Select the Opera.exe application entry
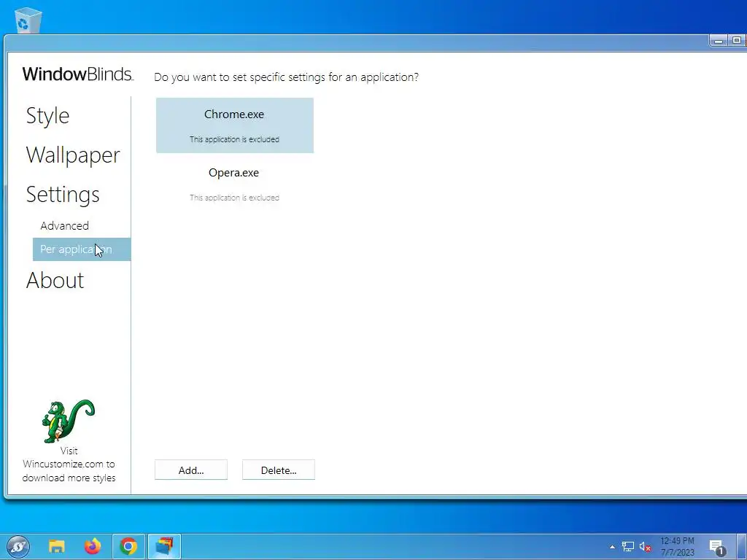747x560 pixels. [x=234, y=184]
